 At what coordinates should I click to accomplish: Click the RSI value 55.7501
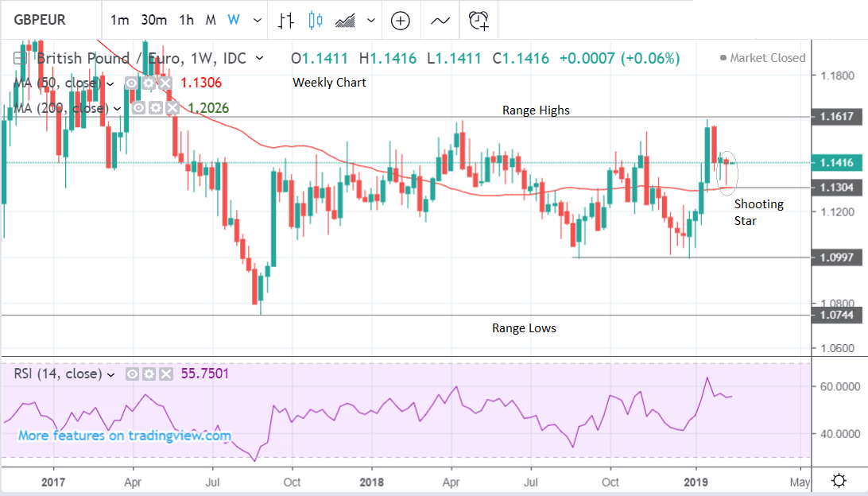coord(205,374)
